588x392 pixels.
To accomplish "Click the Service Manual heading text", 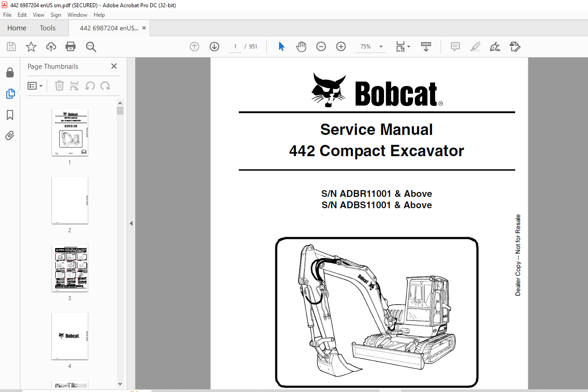I will (376, 129).
